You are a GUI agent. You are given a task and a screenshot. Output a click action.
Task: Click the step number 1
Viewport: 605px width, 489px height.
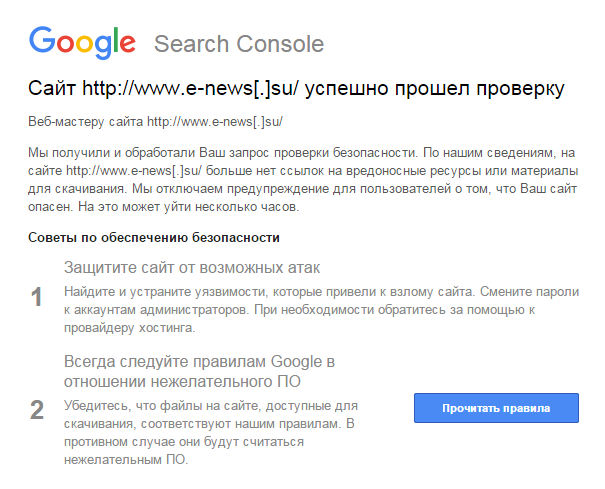(37, 297)
